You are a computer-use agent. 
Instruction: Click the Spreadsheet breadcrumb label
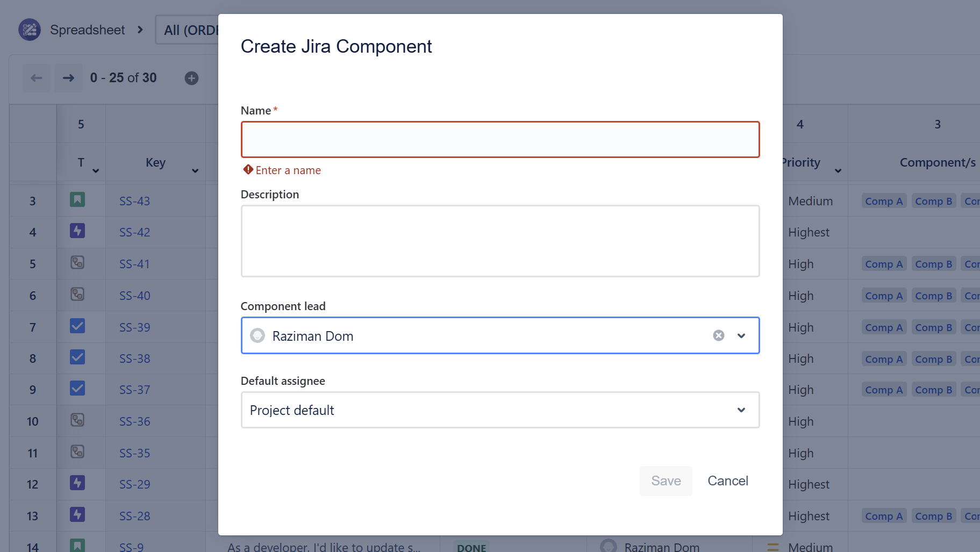[87, 30]
